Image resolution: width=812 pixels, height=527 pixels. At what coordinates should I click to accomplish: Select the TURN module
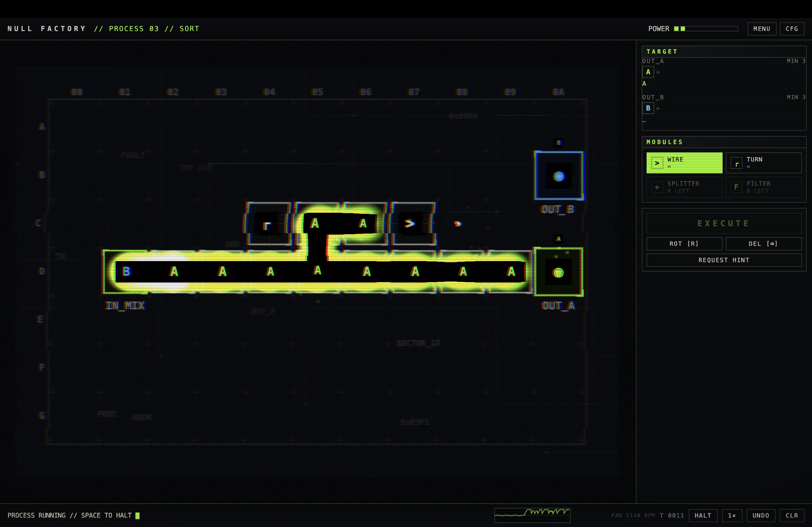(x=764, y=163)
